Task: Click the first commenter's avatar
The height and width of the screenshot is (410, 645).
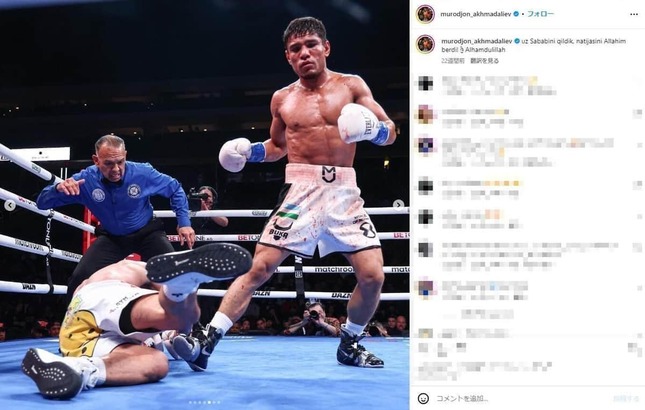Action: (x=425, y=83)
